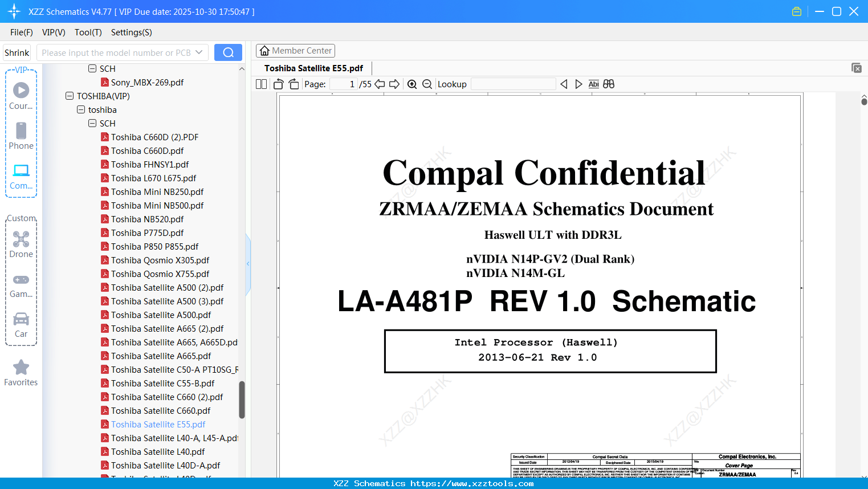The width and height of the screenshot is (868, 489).
Task: Open Sony_MBX-269.pdf in the tree
Action: [142, 83]
